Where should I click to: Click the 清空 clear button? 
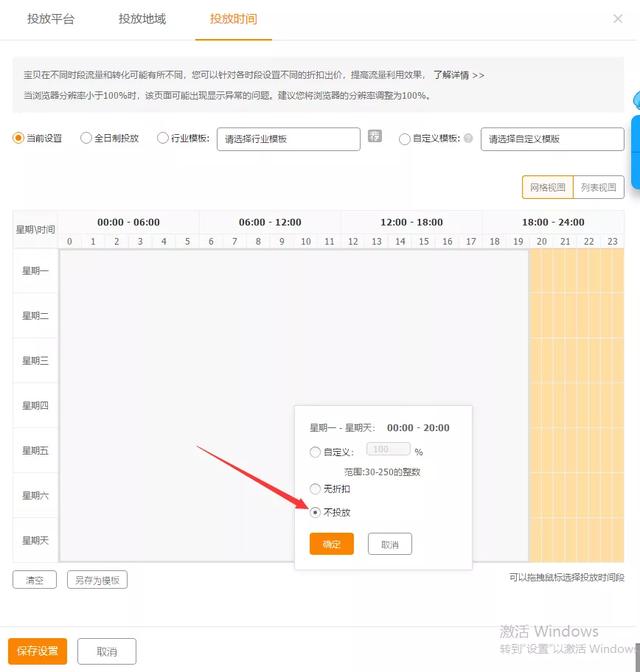pyautogui.click(x=34, y=580)
